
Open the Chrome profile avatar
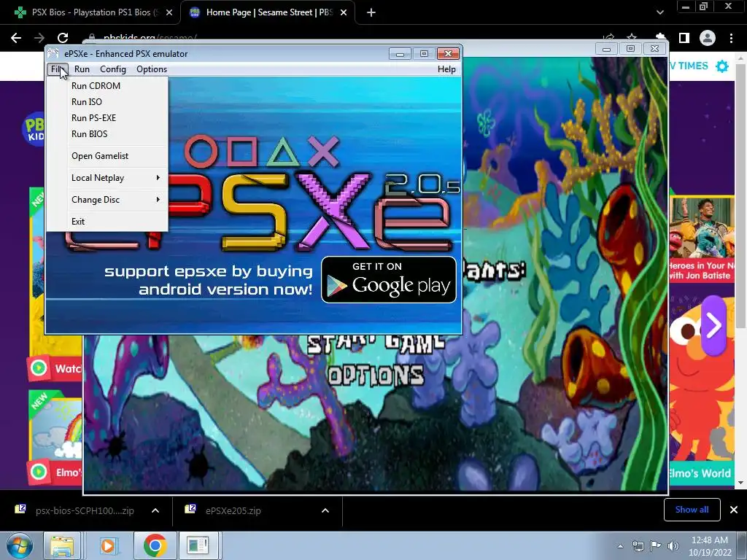[708, 38]
